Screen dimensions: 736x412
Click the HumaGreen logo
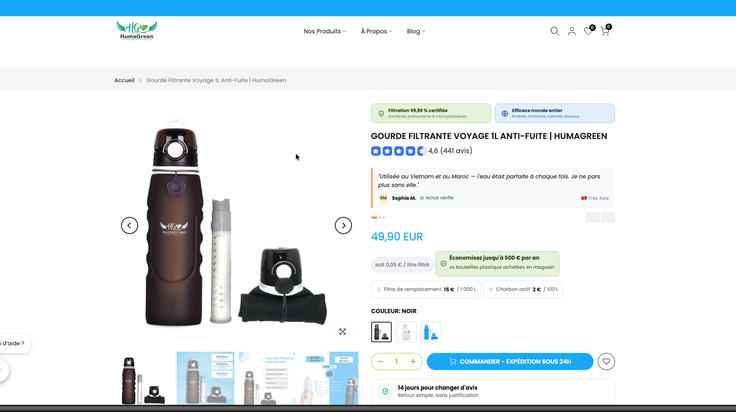click(137, 31)
